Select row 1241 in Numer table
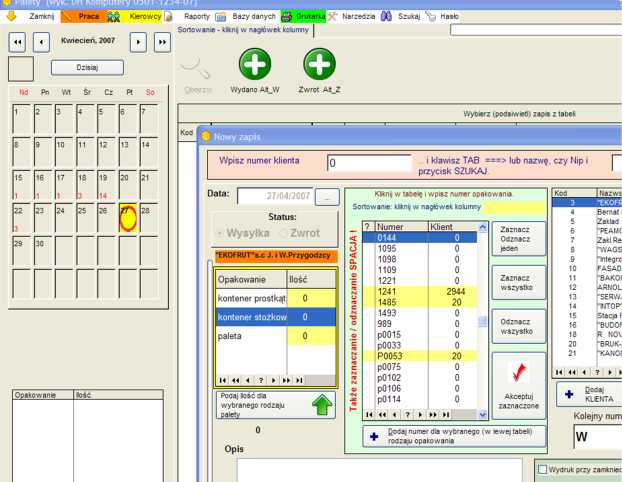622x482 pixels. [x=420, y=292]
